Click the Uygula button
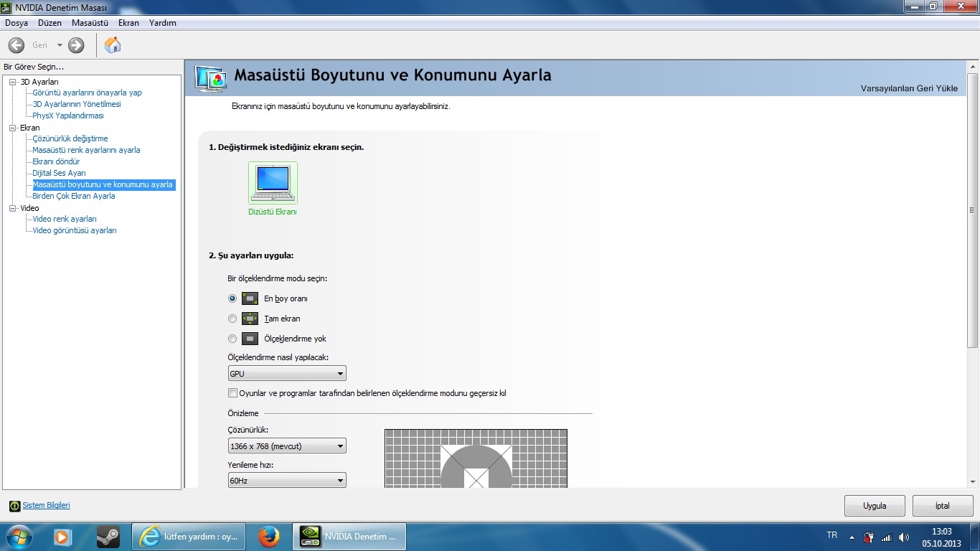This screenshot has height=551, width=980. (875, 506)
